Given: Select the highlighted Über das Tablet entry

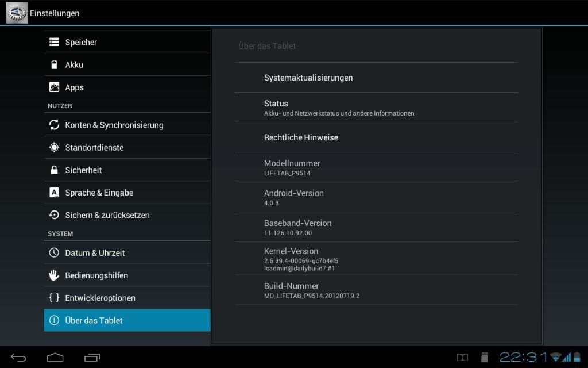Looking at the screenshot, I should coord(127,320).
